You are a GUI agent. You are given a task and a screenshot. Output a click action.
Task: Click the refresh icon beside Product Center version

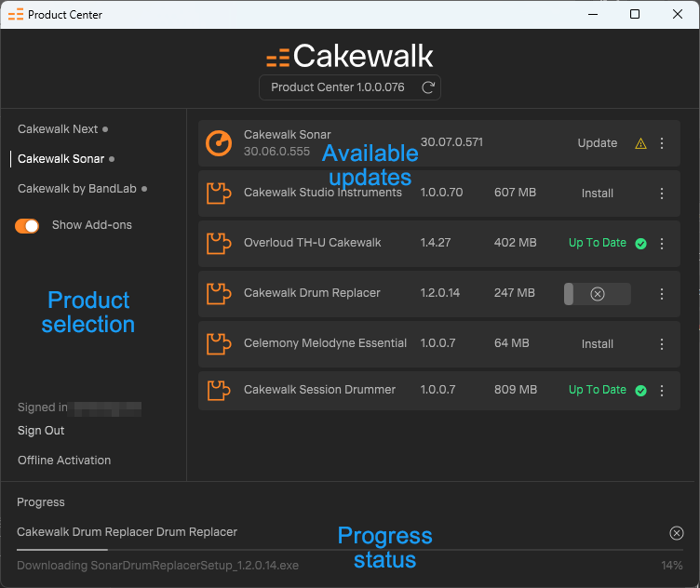[428, 87]
